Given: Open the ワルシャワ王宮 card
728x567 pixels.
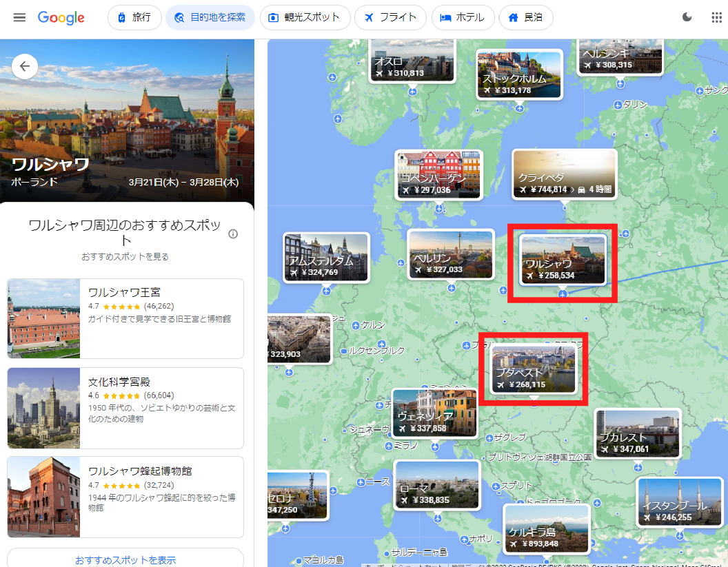Looking at the screenshot, I should click(x=125, y=318).
